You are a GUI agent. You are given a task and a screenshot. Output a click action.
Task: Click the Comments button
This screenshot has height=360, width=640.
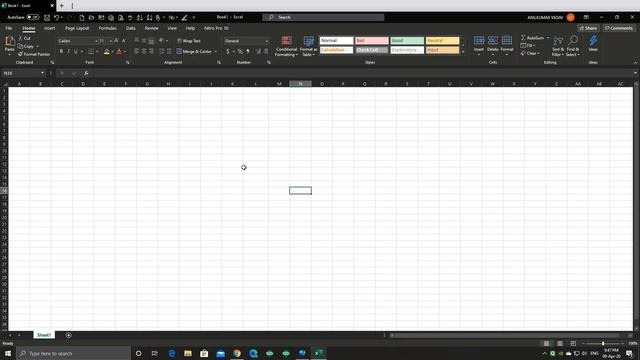619,28
